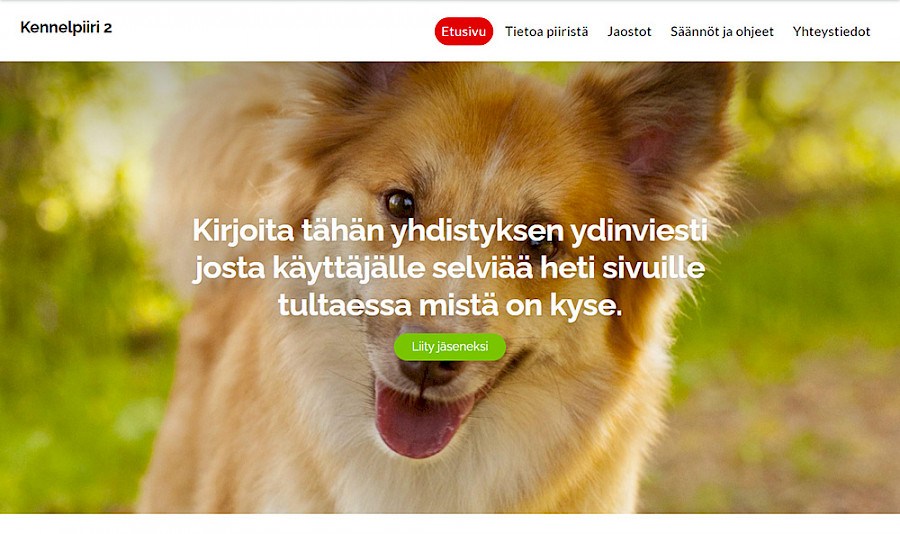Image resolution: width=900 pixels, height=534 pixels.
Task: Open Yhteystiedot contact page
Action: [831, 32]
